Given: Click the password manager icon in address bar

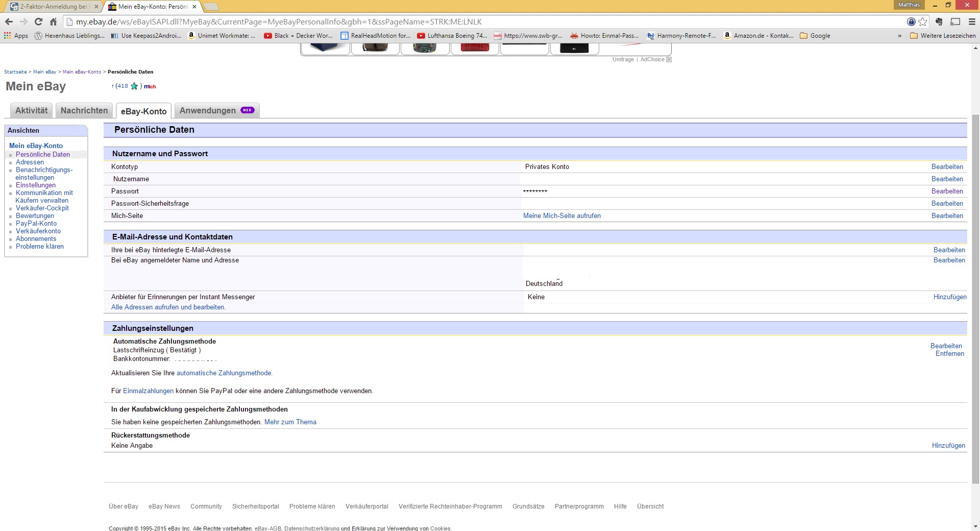Looking at the screenshot, I should [911, 21].
